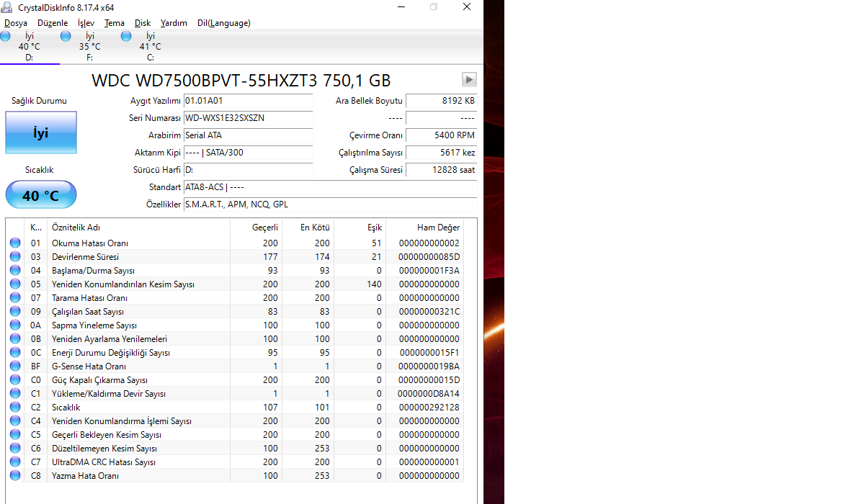Click the Standart field ATA8-ACS

[330, 187]
